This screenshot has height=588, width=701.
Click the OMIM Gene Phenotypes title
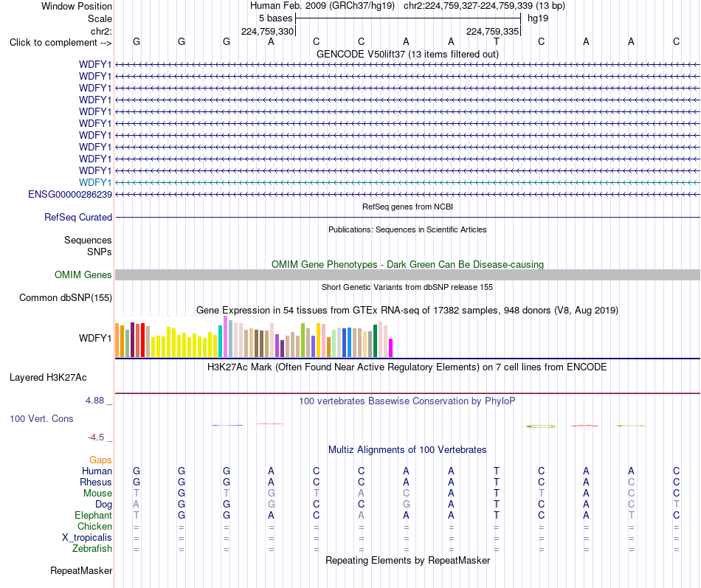pos(407,264)
